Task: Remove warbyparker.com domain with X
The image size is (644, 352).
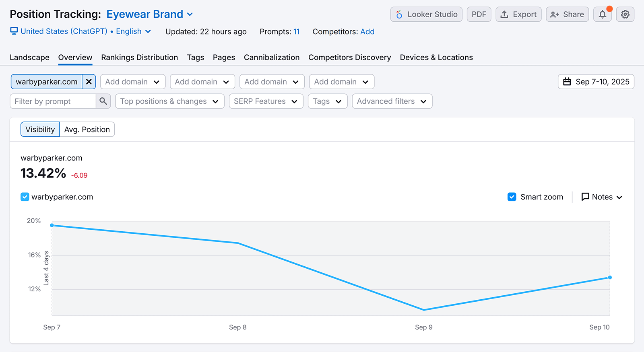Action: point(89,82)
